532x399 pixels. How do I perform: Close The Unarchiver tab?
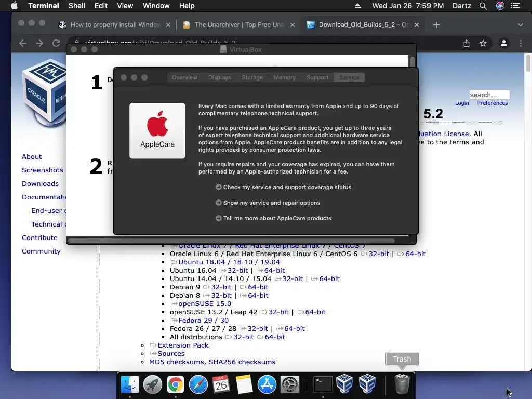pos(292,25)
